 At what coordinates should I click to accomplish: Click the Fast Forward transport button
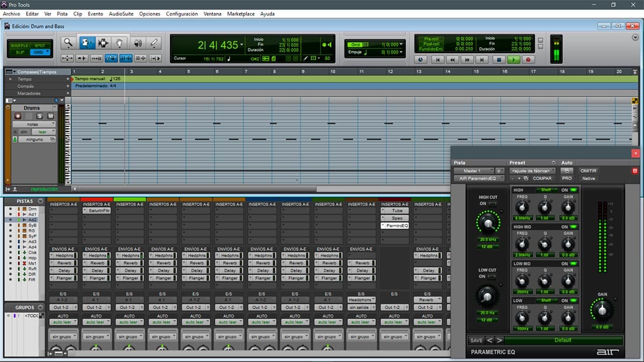click(467, 60)
